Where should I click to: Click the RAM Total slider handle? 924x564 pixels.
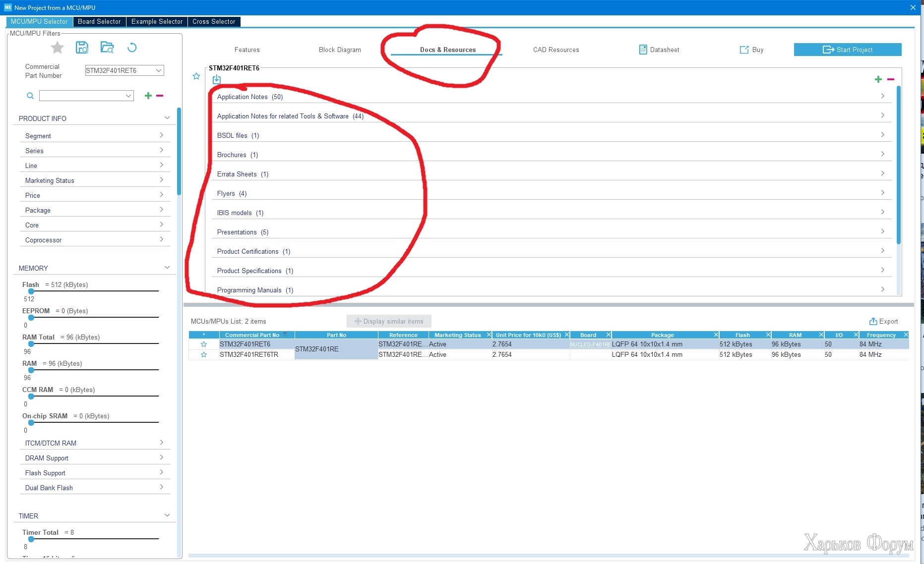(x=31, y=344)
